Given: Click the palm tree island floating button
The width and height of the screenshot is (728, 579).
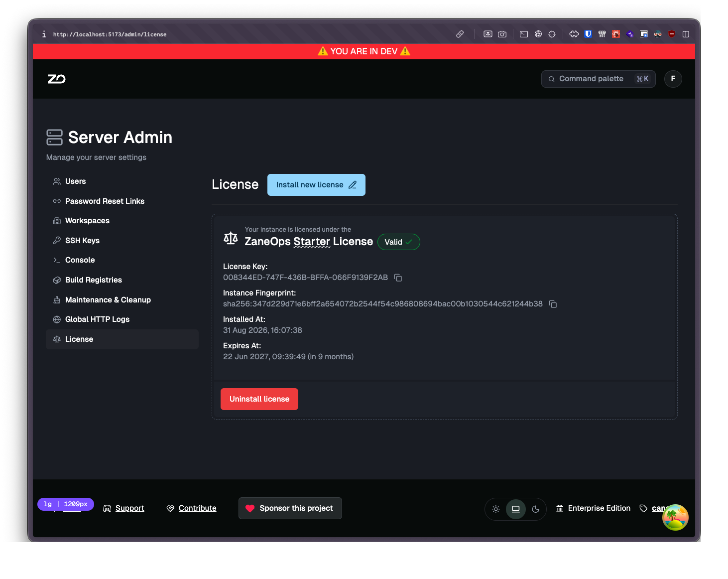Looking at the screenshot, I should (675, 517).
